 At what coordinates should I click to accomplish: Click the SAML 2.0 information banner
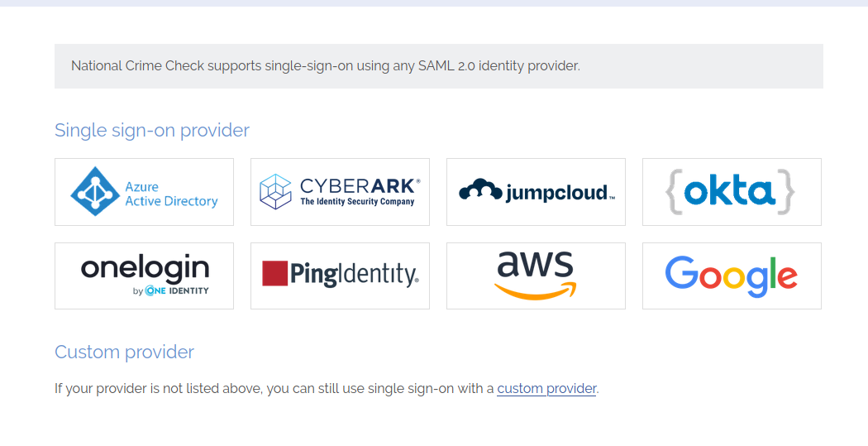click(x=438, y=66)
